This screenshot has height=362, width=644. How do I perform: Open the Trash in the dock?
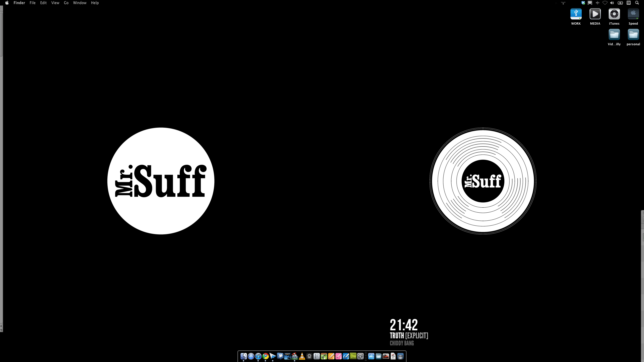point(400,356)
